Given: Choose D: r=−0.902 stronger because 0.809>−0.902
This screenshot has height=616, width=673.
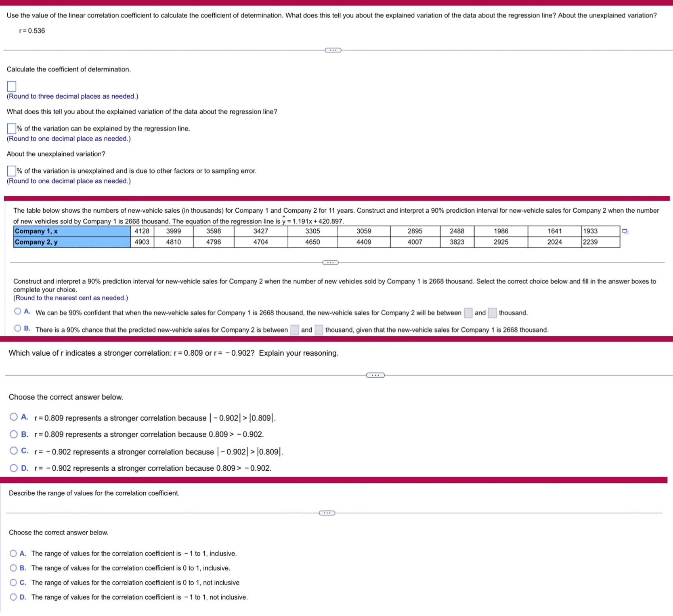Looking at the screenshot, I should coord(14,468).
